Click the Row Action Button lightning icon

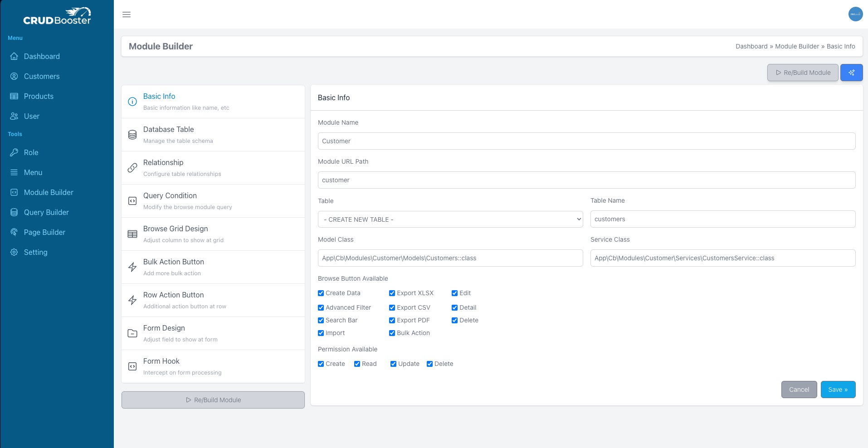coord(132,300)
